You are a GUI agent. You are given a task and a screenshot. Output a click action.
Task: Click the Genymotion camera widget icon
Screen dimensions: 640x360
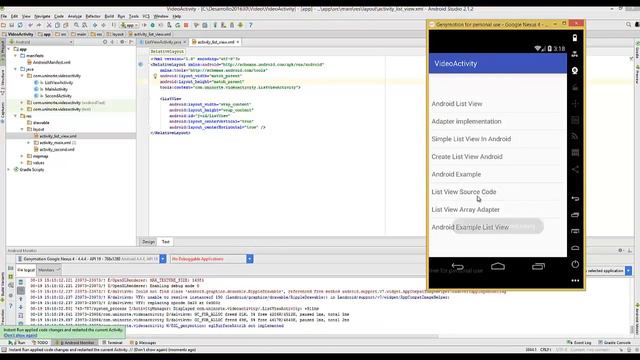point(575,71)
